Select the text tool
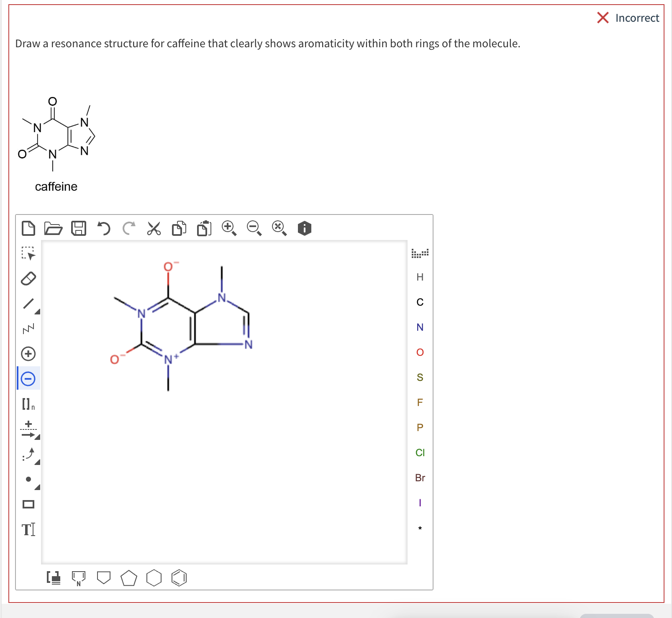The image size is (672, 618). 28,529
